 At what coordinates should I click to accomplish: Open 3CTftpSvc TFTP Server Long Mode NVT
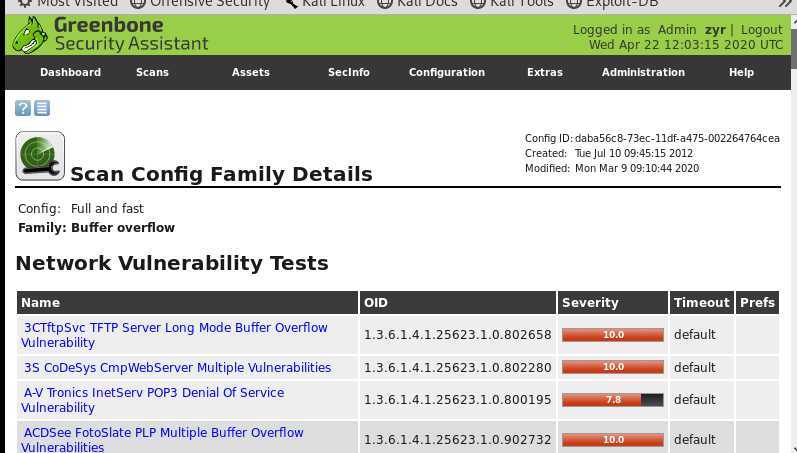pos(174,335)
